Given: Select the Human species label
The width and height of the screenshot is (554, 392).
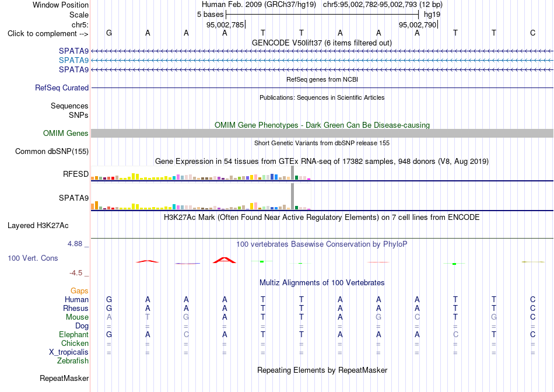Looking at the screenshot, I should click(x=76, y=299).
